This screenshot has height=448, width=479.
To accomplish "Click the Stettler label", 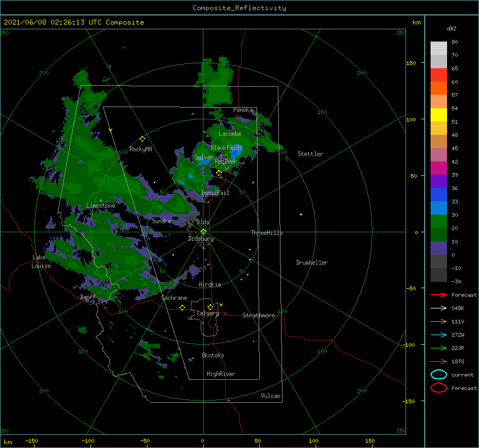I will (310, 154).
